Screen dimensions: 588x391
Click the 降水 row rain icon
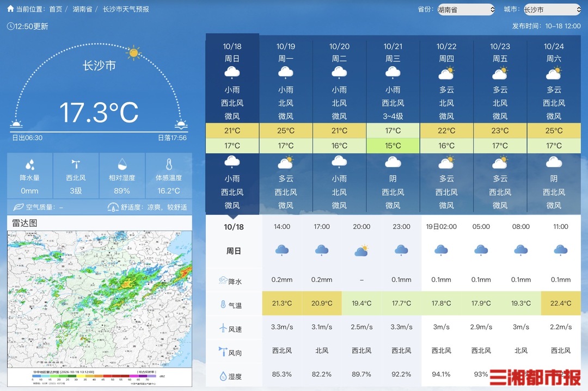tap(223, 280)
